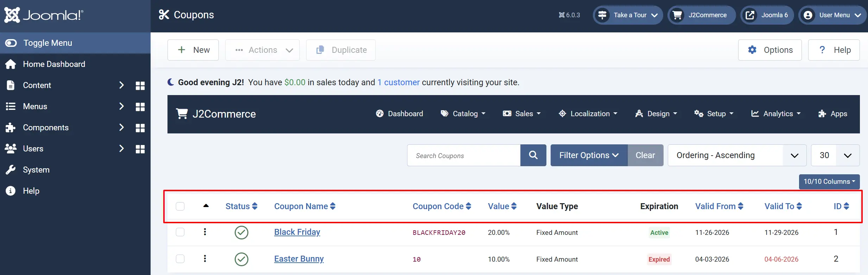Open the Catalog menu
This screenshot has height=275, width=868.
click(463, 114)
